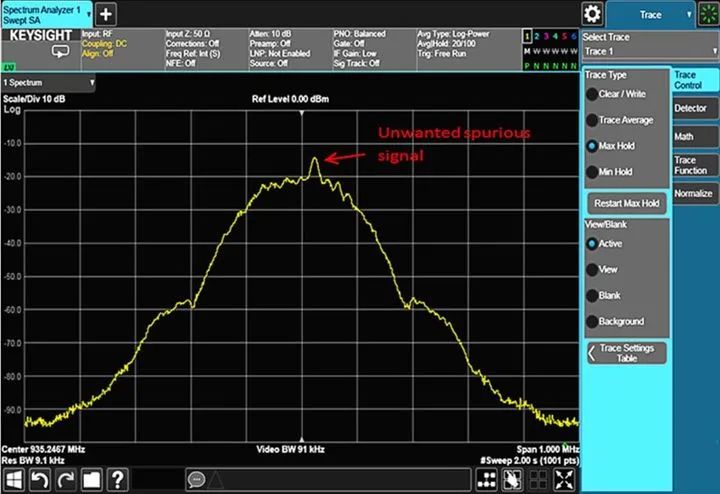
Task: Set View/Blank to Blank
Action: (604, 296)
